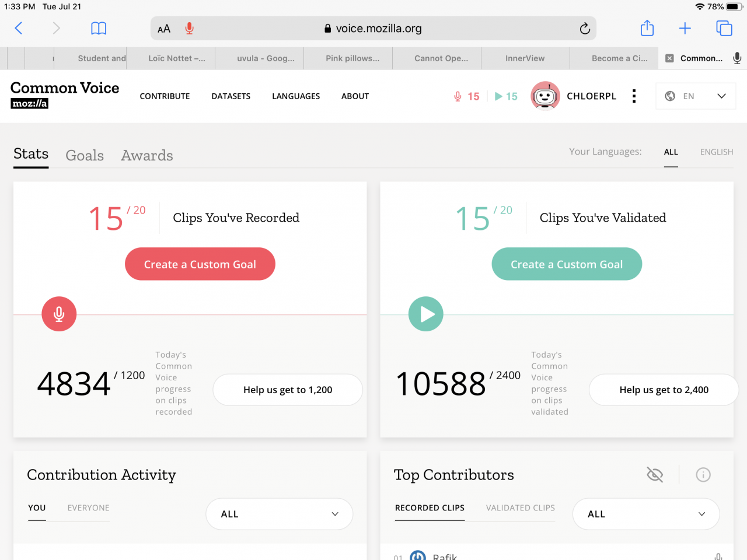Open the robot avatar profile picture

tap(545, 96)
